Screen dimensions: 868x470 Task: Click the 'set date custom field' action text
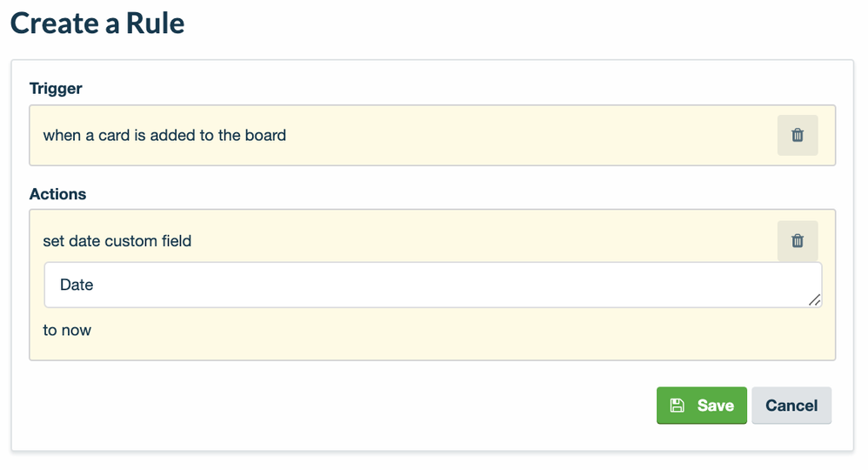pyautogui.click(x=117, y=241)
